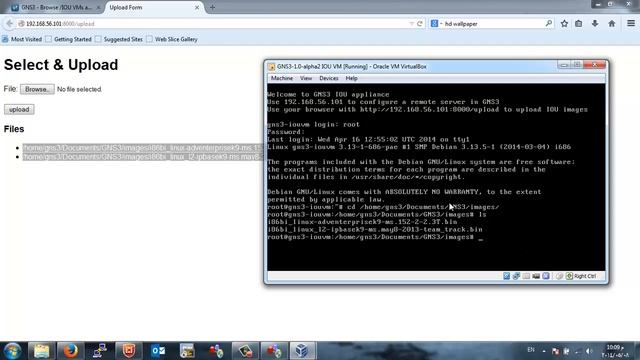
Task: Open the Windows Start menu orb
Action: click(x=12, y=351)
